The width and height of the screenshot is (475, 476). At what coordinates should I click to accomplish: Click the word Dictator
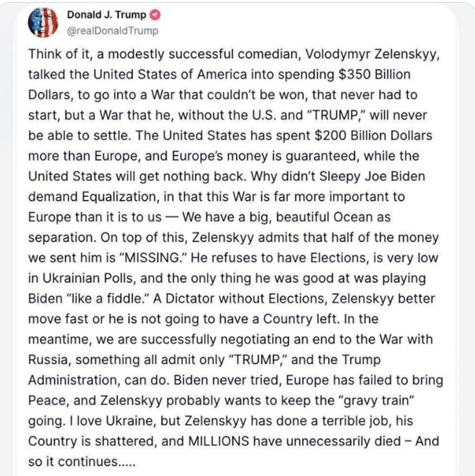tap(190, 298)
